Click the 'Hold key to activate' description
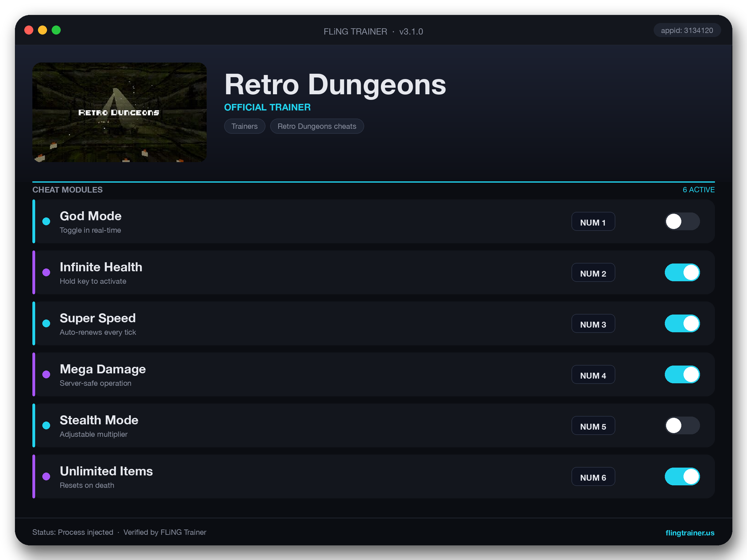The image size is (747, 560). pyautogui.click(x=93, y=281)
